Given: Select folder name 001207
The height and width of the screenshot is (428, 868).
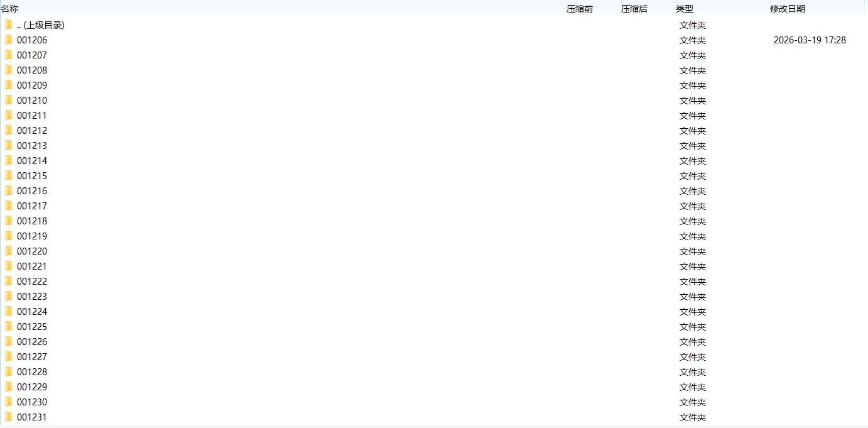Looking at the screenshot, I should point(32,55).
